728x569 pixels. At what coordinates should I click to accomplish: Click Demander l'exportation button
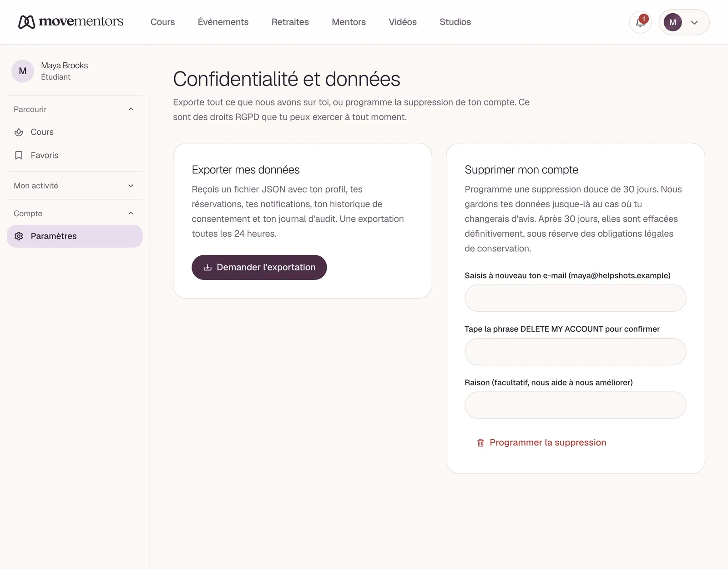point(259,267)
